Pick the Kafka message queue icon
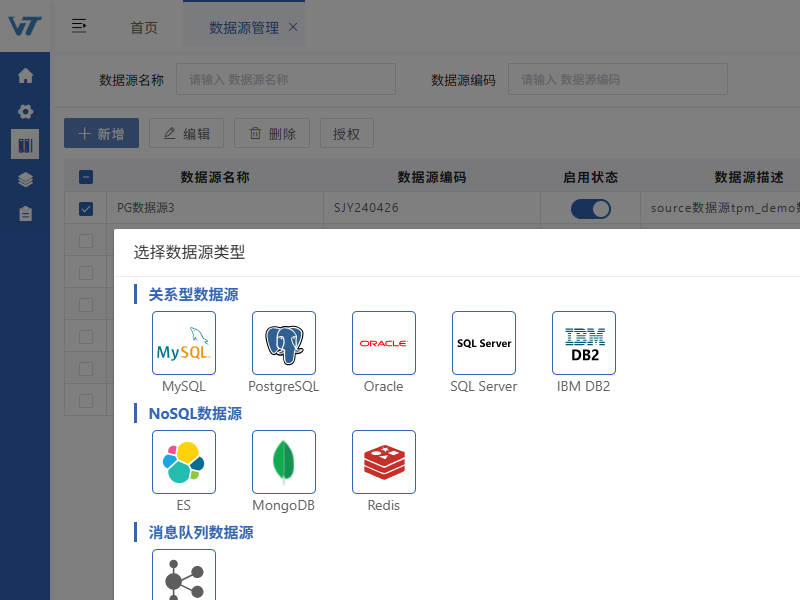 pyautogui.click(x=184, y=575)
